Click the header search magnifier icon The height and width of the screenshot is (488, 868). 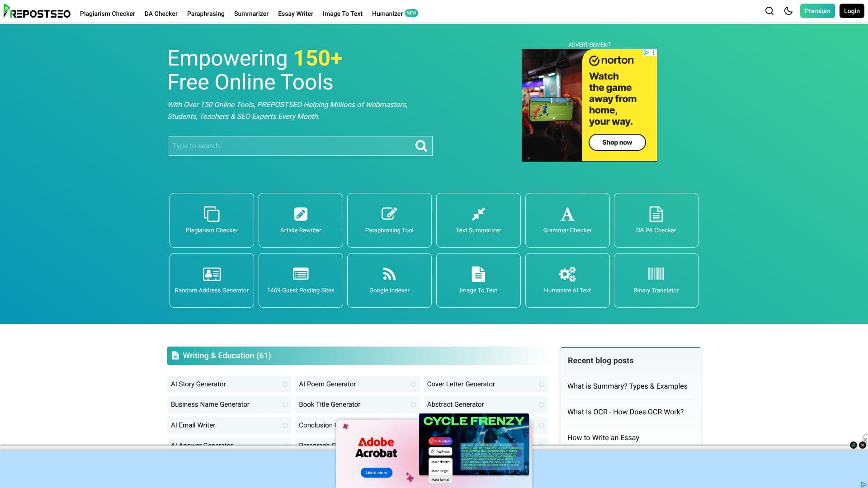769,11
